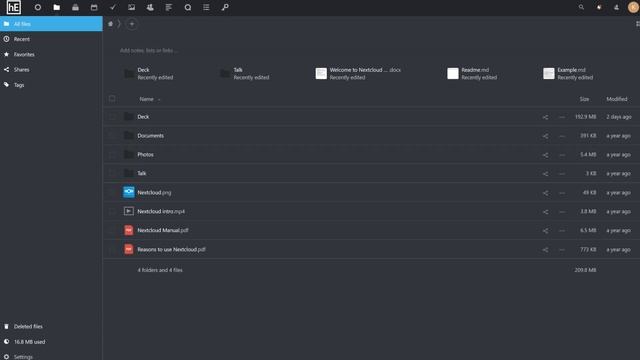Viewport: 640px width, 360px height.
Task: Check the Documents folder row checkbox
Action: [112, 136]
